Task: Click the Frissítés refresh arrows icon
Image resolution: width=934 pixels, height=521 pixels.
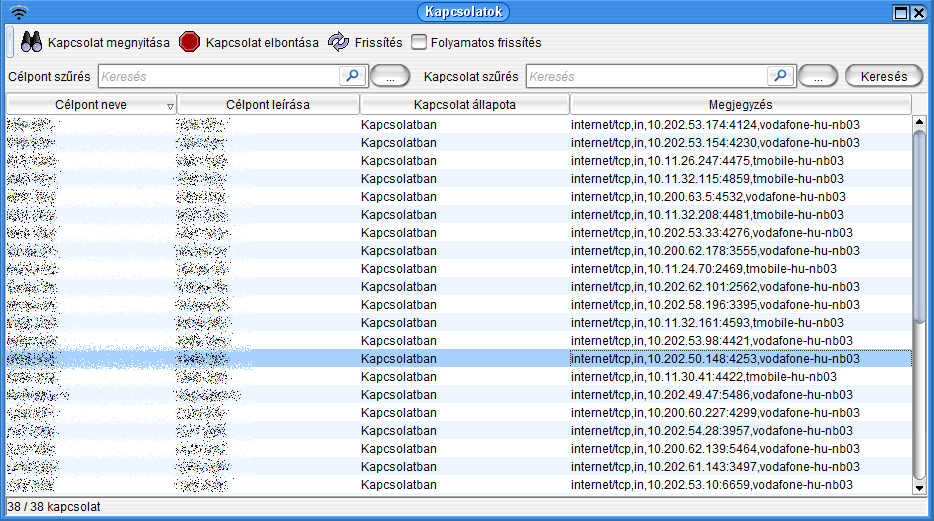Action: tap(339, 42)
